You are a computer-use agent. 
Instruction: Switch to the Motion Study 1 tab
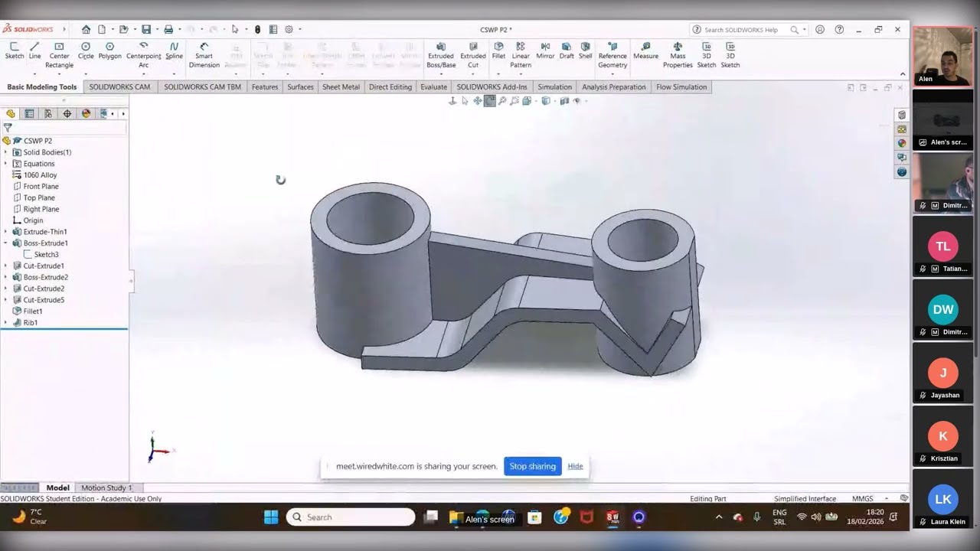pos(106,487)
